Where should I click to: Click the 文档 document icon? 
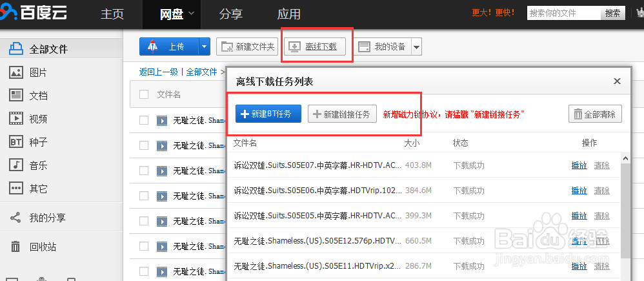click(16, 96)
